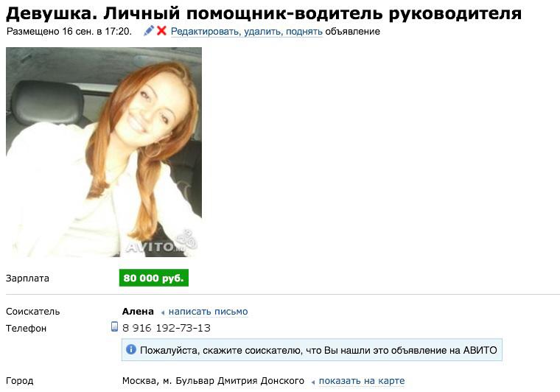This screenshot has width=560, height=392.
Task: Click the Соискатель field label
Action: click(33, 311)
